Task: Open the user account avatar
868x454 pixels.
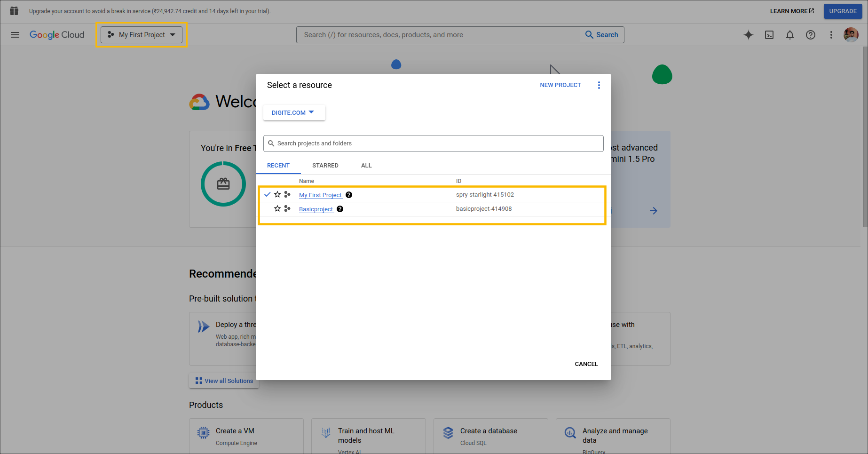Action: point(851,35)
